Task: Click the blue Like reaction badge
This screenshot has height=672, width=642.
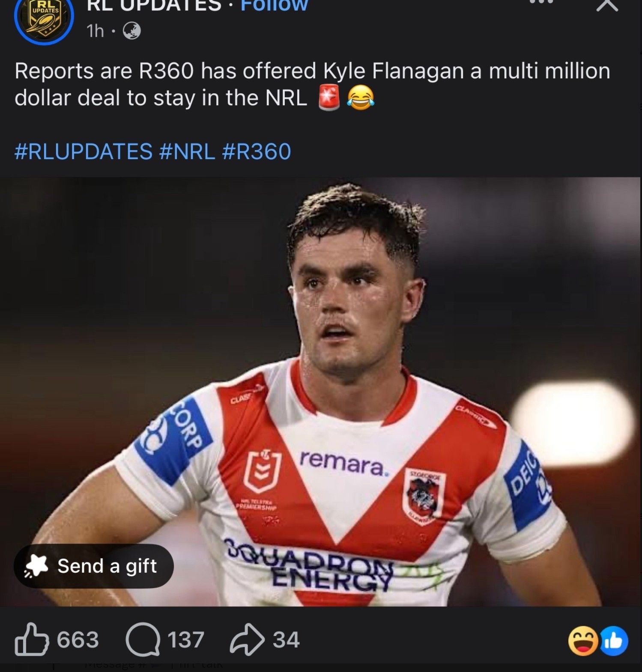Action: pos(614,641)
